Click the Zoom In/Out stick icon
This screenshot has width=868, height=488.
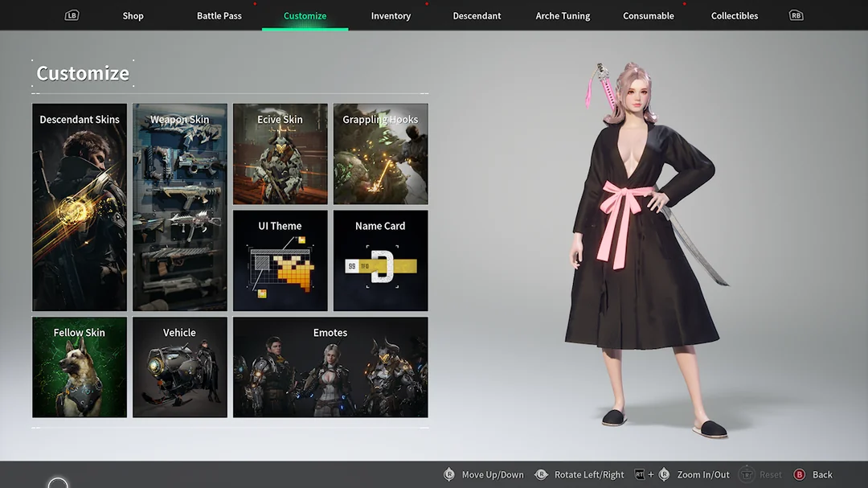665,474
